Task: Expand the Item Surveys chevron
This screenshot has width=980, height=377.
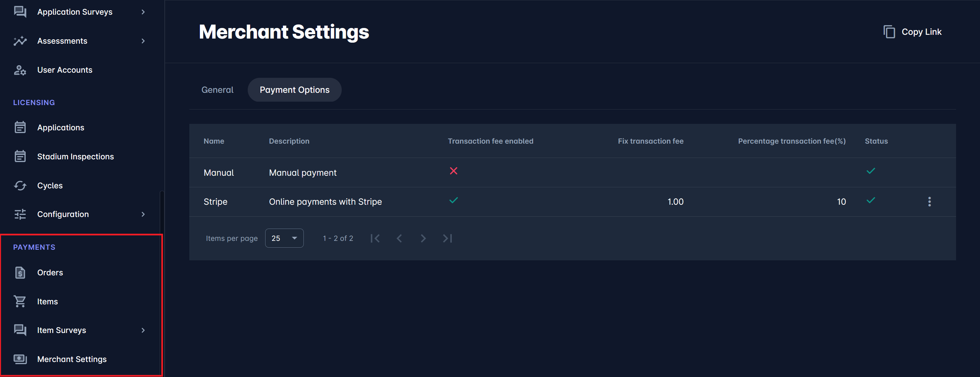Action: (x=143, y=330)
